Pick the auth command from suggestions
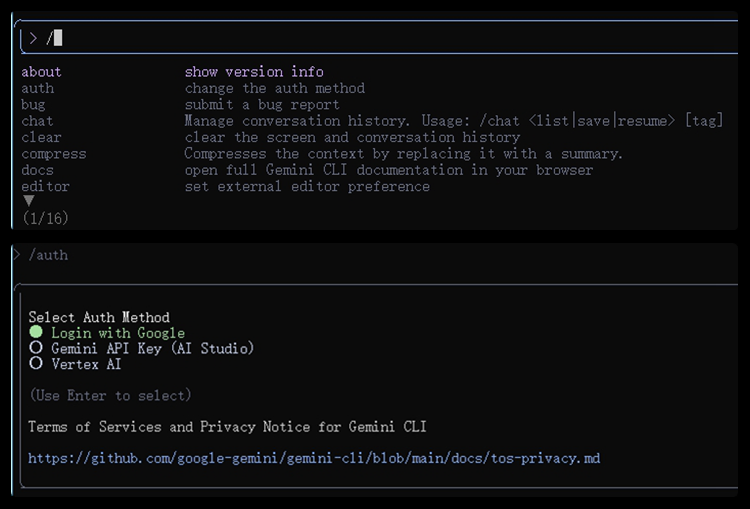The height and width of the screenshot is (509, 750). coord(38,89)
